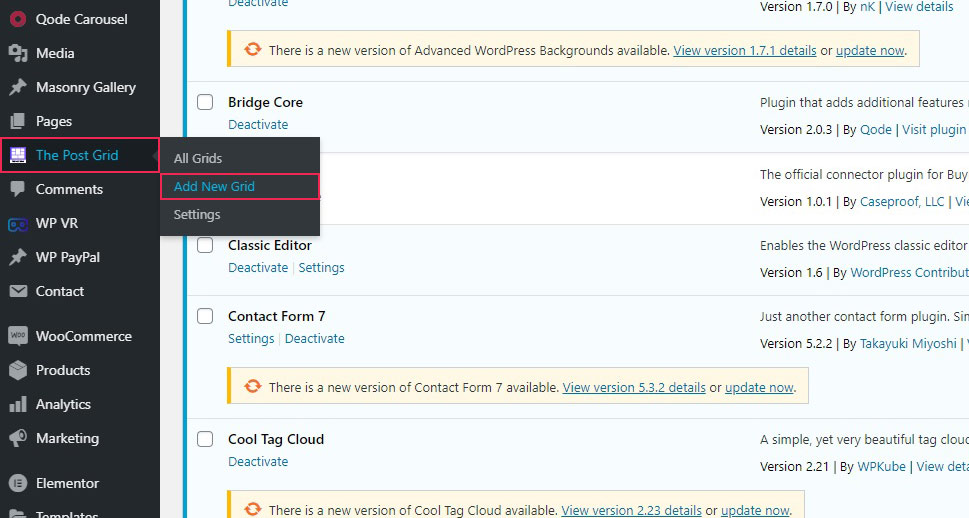View version 2.23 details link
The image size is (969, 518).
[x=632, y=511]
